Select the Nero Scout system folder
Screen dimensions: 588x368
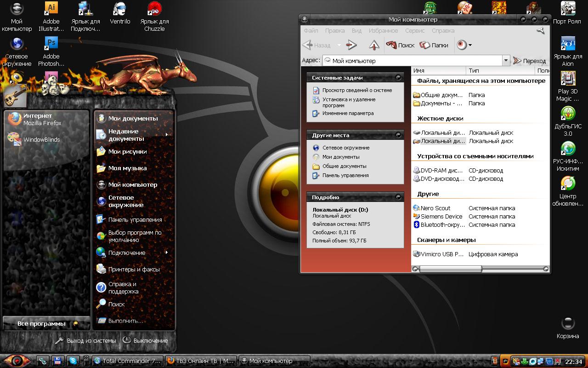[x=435, y=208]
